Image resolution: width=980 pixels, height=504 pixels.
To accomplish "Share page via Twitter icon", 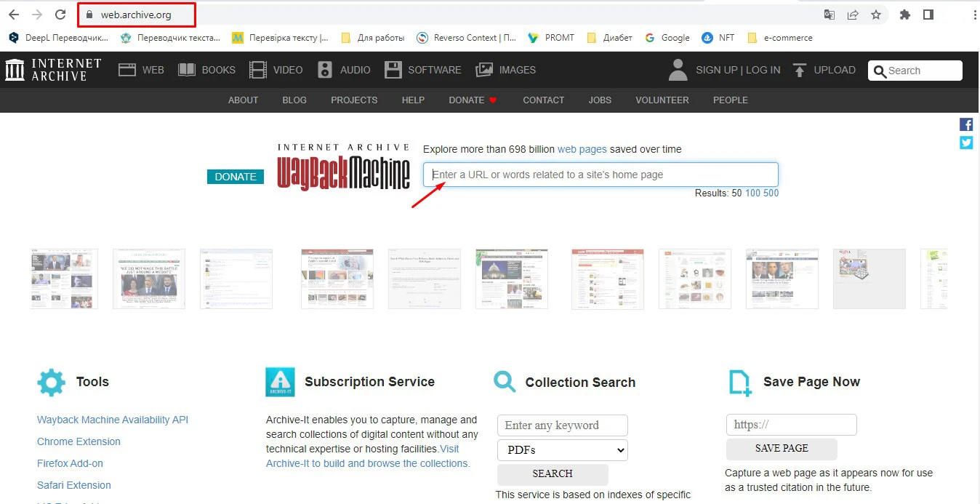I will [966, 143].
